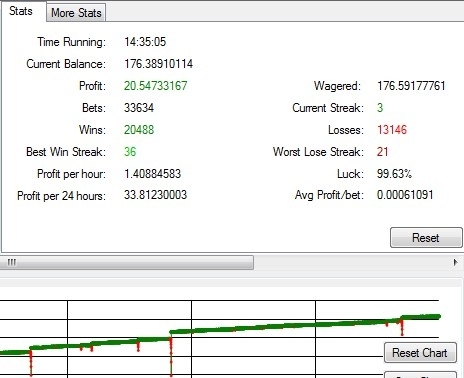The height and width of the screenshot is (378, 464).
Task: Click the Reset Chart button
Action: (420, 352)
